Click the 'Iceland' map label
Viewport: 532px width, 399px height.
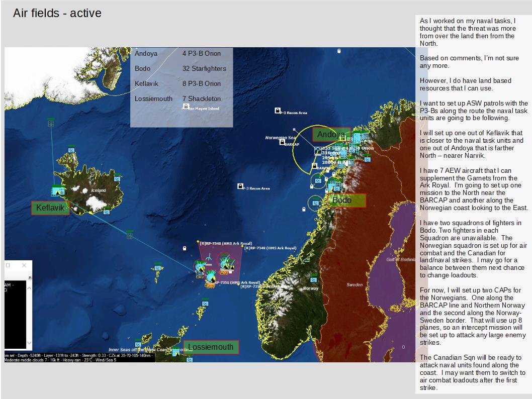click(x=99, y=190)
